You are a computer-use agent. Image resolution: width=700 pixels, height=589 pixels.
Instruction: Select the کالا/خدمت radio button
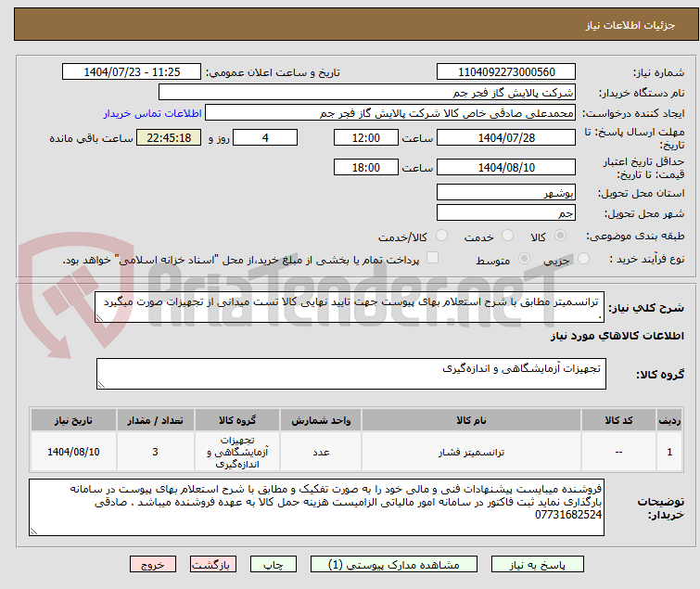click(441, 236)
